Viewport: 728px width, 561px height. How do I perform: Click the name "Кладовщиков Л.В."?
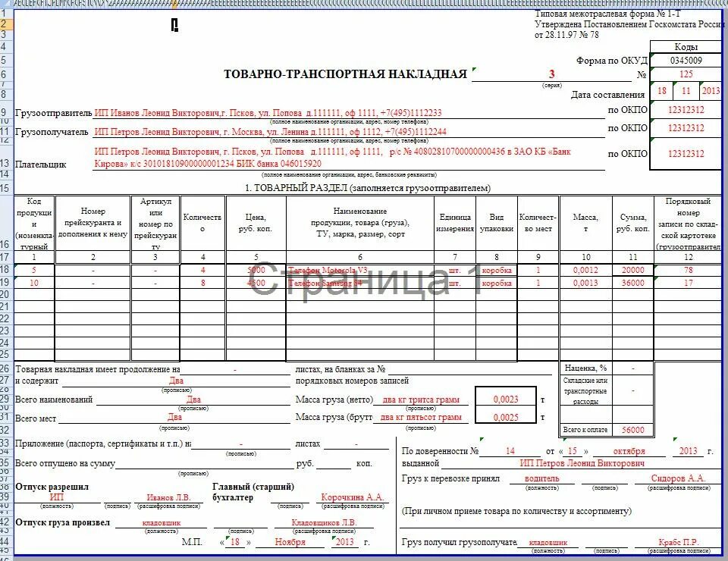tap(324, 523)
